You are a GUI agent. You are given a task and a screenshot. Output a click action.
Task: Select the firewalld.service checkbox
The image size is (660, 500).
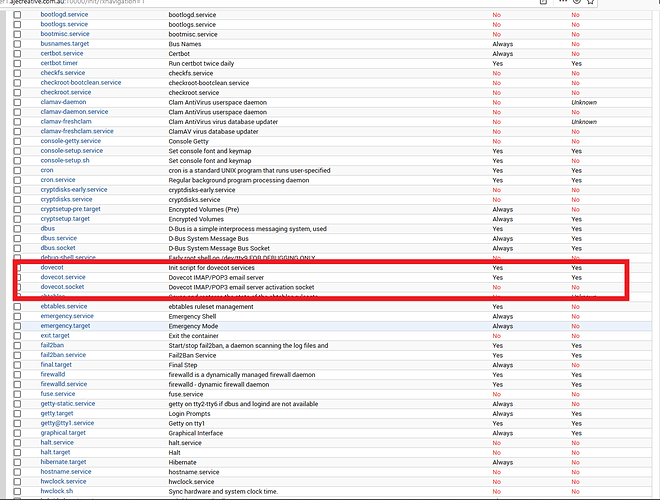coord(17,384)
